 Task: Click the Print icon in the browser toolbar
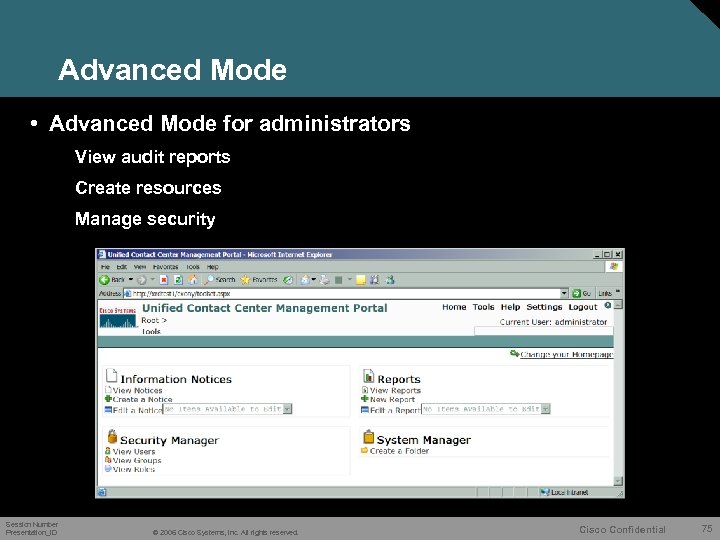tap(325, 280)
